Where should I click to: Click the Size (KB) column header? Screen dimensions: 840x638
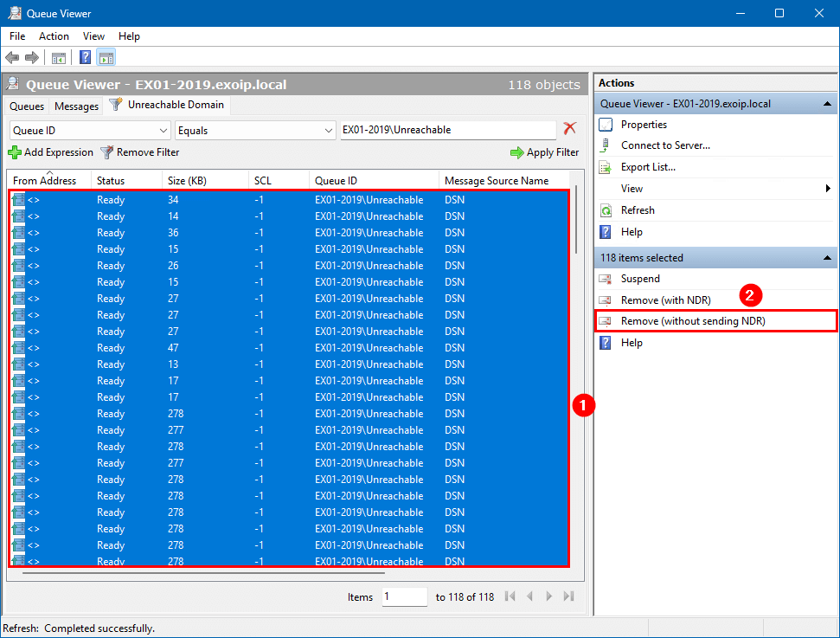[186, 181]
